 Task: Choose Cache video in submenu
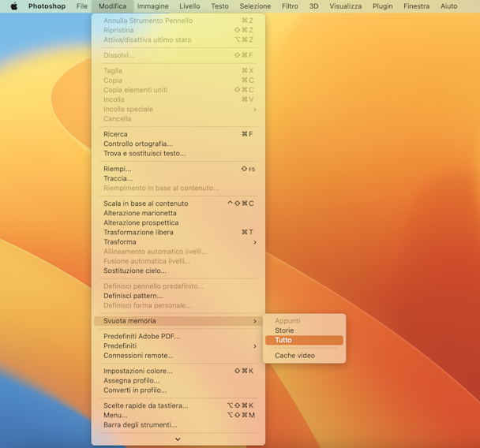click(304, 356)
